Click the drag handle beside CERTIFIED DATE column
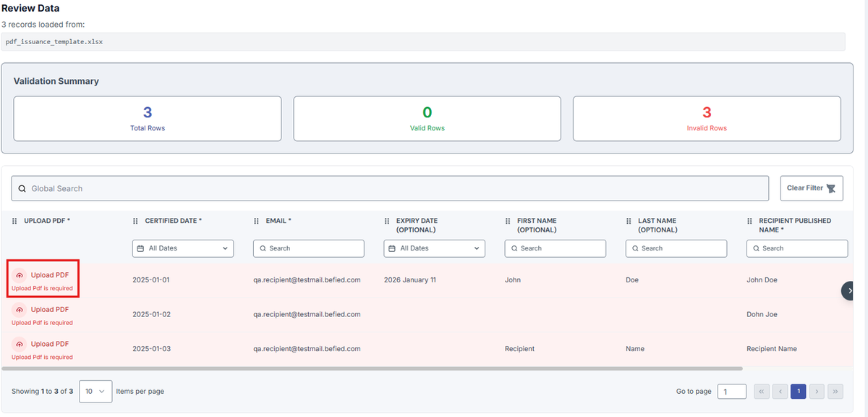The image size is (868, 417). click(x=135, y=221)
